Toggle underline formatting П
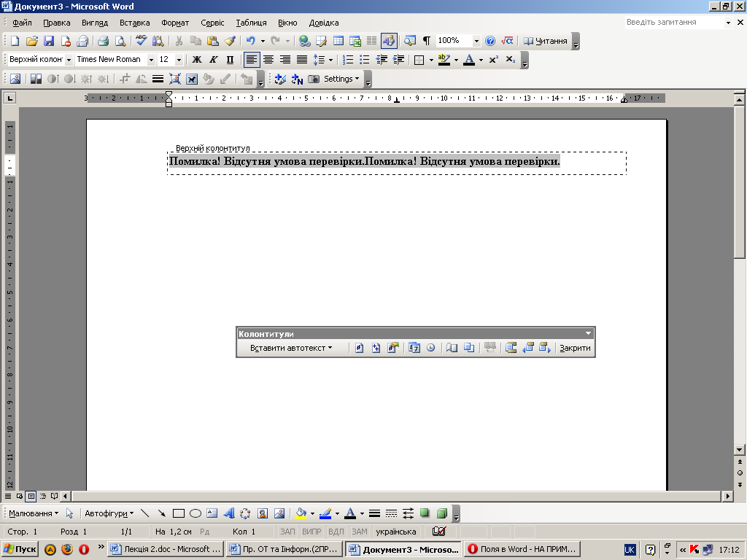Screen dimensions: 747x560 (230, 60)
